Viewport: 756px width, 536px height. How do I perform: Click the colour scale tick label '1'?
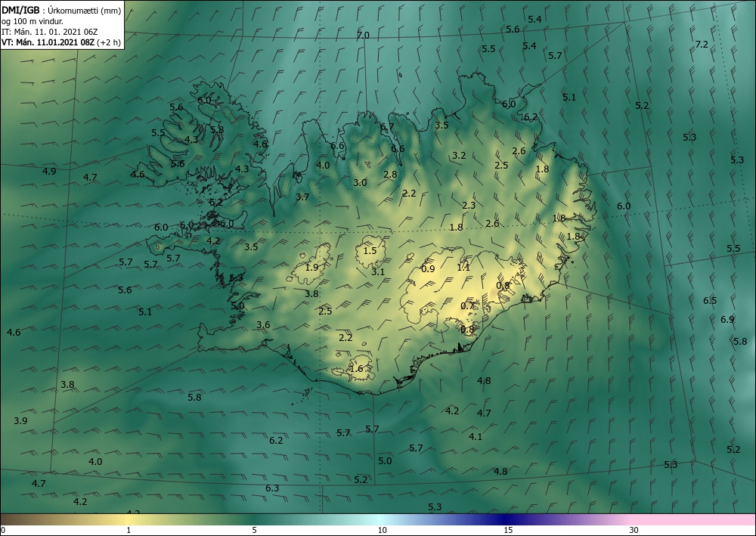pos(129,530)
